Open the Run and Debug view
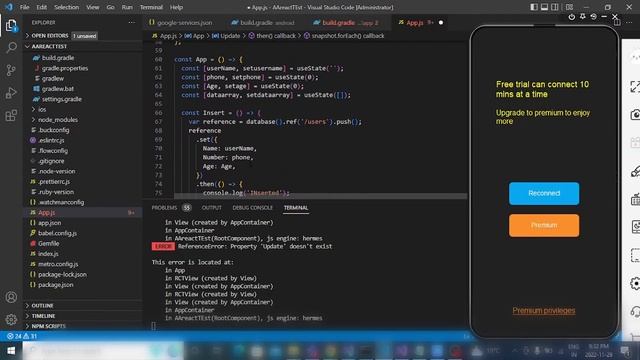The width and height of the screenshot is (640, 360). (x=11, y=93)
